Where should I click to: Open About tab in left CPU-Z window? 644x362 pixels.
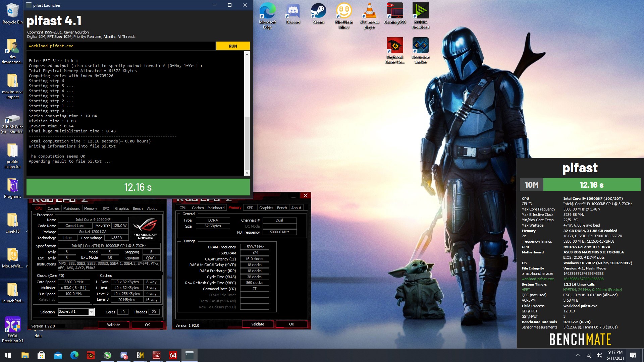pyautogui.click(x=152, y=208)
